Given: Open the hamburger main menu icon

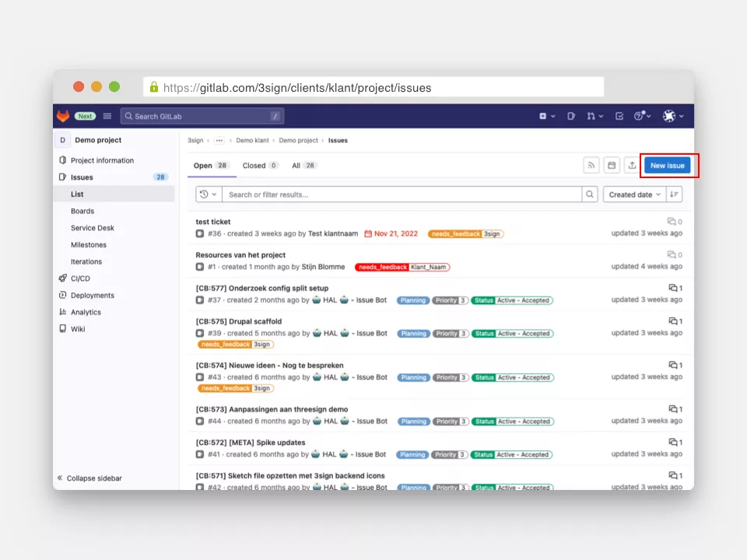Looking at the screenshot, I should (x=107, y=116).
